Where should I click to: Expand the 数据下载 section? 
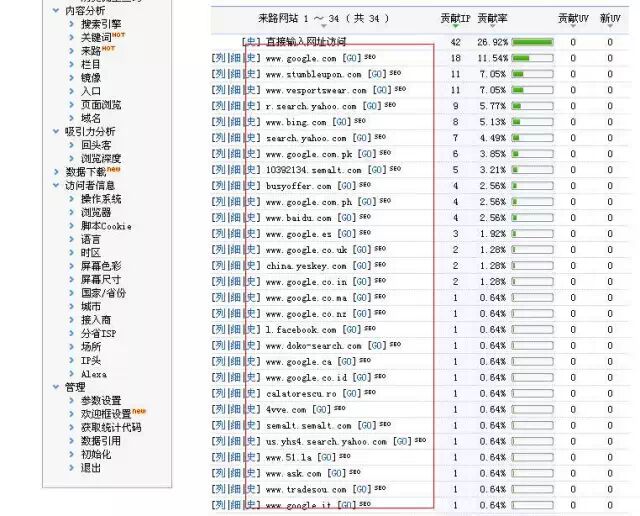coord(56,172)
